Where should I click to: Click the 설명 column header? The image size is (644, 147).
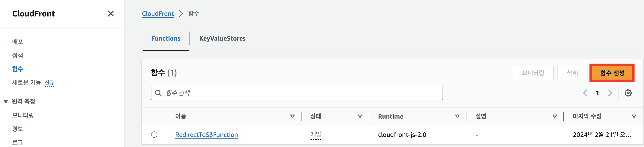coord(480,116)
